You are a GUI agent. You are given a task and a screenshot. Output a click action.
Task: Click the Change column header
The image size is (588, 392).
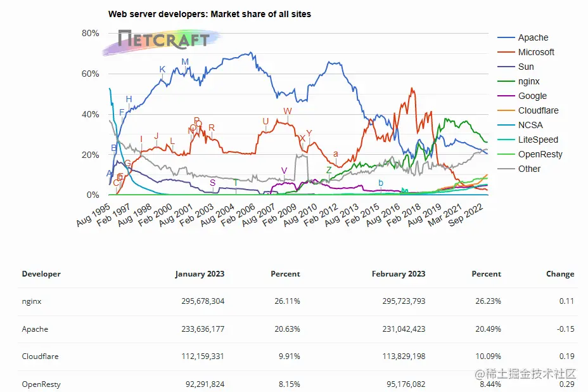click(560, 274)
